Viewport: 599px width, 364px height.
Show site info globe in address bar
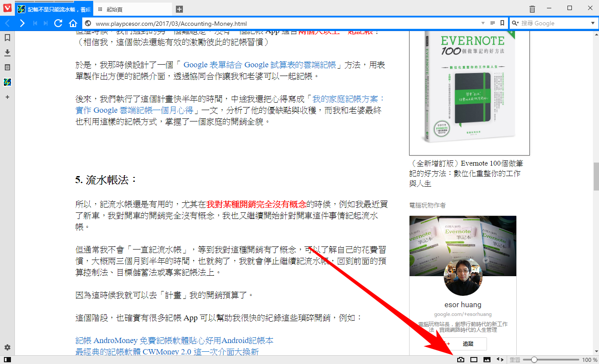coord(88,24)
